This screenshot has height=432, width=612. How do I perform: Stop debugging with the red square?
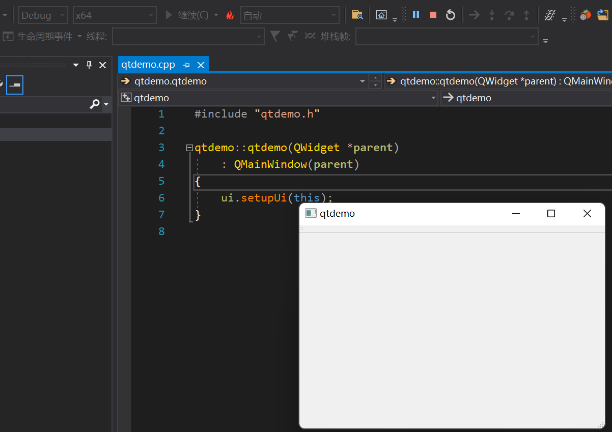click(433, 15)
